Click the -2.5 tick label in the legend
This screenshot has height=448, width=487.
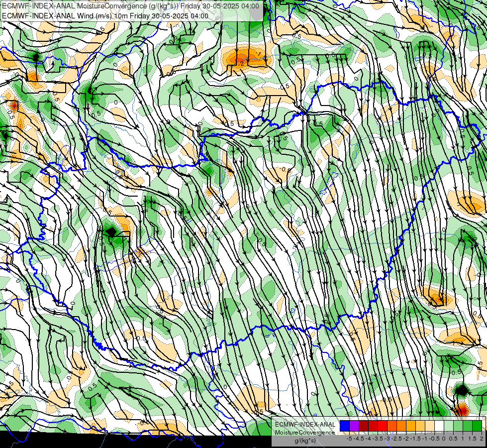coord(396,439)
